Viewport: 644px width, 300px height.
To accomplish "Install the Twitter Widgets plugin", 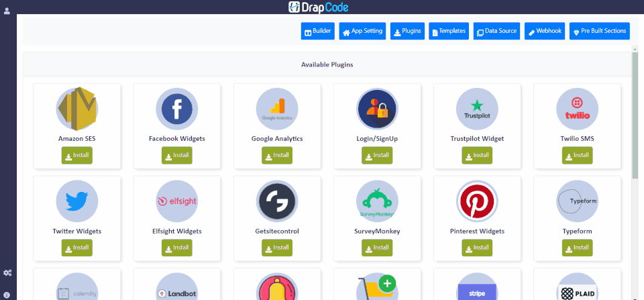I will pyautogui.click(x=76, y=248).
